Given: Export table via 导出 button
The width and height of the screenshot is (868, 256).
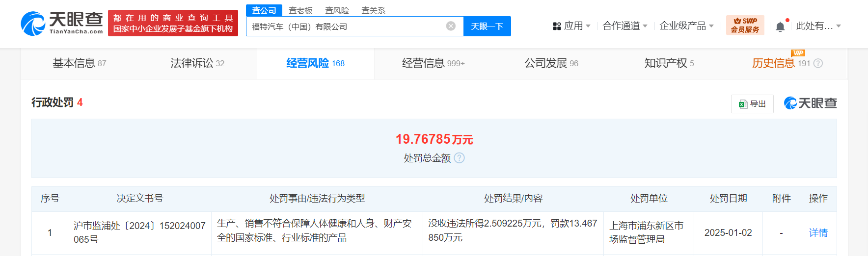Looking at the screenshot, I should [752, 104].
